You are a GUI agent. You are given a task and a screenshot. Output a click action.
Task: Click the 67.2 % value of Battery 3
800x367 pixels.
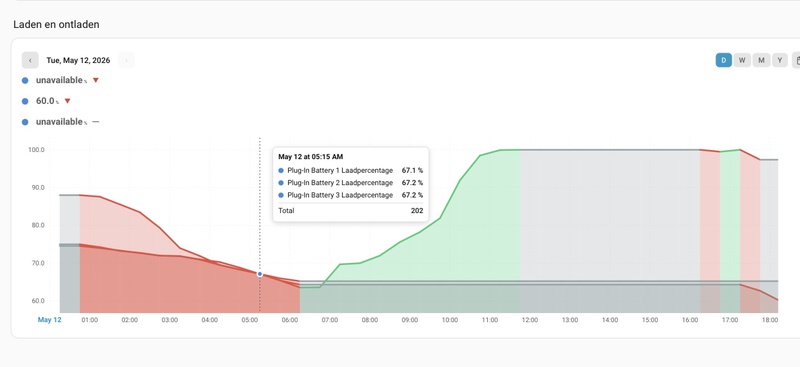click(412, 195)
